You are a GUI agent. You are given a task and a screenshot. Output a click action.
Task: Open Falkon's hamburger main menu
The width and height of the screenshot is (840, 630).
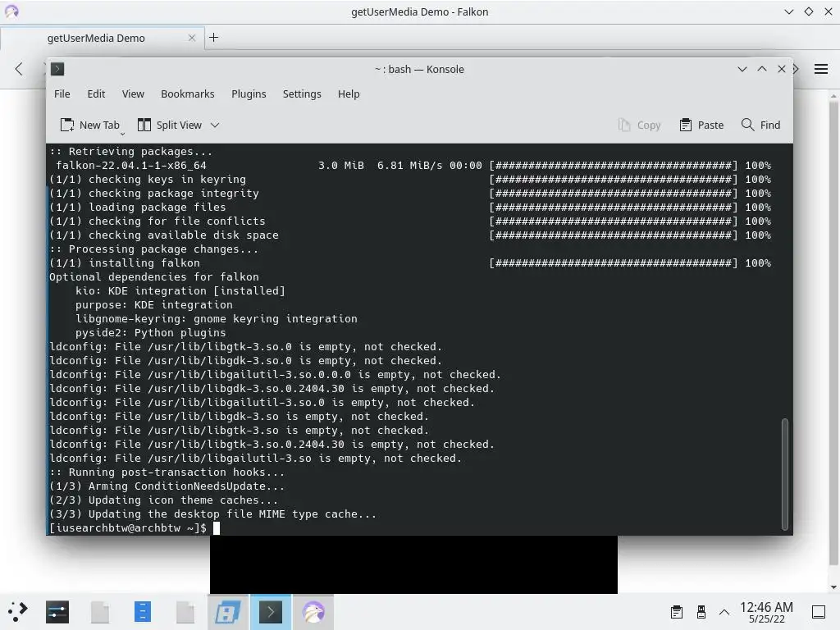coord(820,69)
